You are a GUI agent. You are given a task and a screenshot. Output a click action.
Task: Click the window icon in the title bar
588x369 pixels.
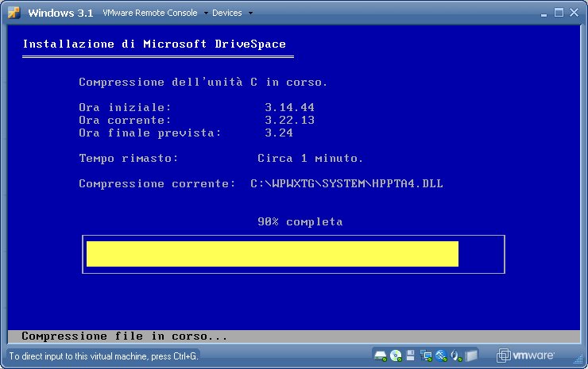click(14, 13)
